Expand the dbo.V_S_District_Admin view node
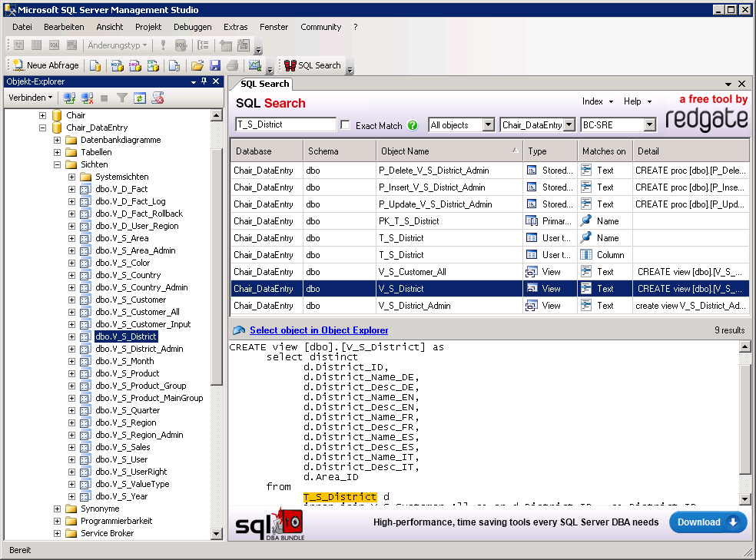This screenshot has width=756, height=560. point(72,349)
